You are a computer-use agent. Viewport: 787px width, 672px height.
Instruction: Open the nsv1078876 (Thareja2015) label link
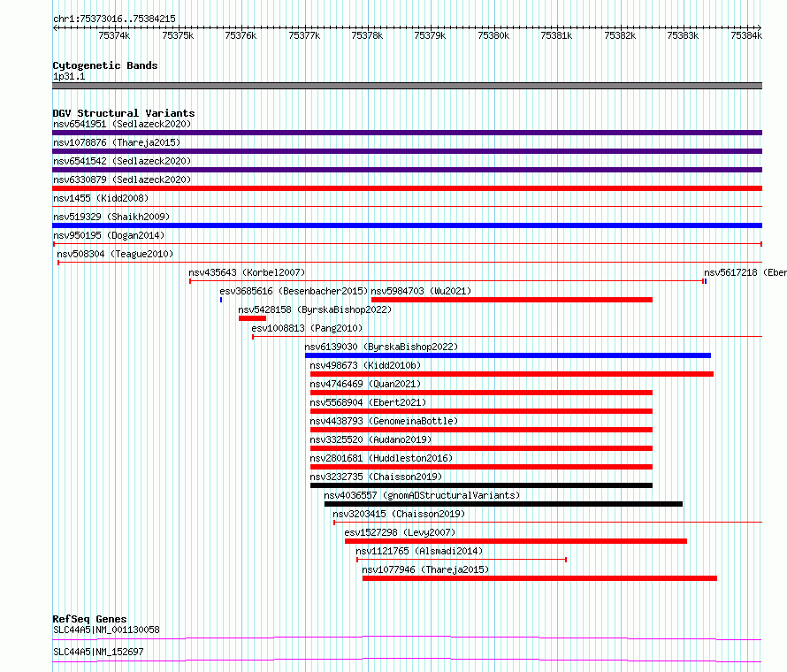(117, 142)
